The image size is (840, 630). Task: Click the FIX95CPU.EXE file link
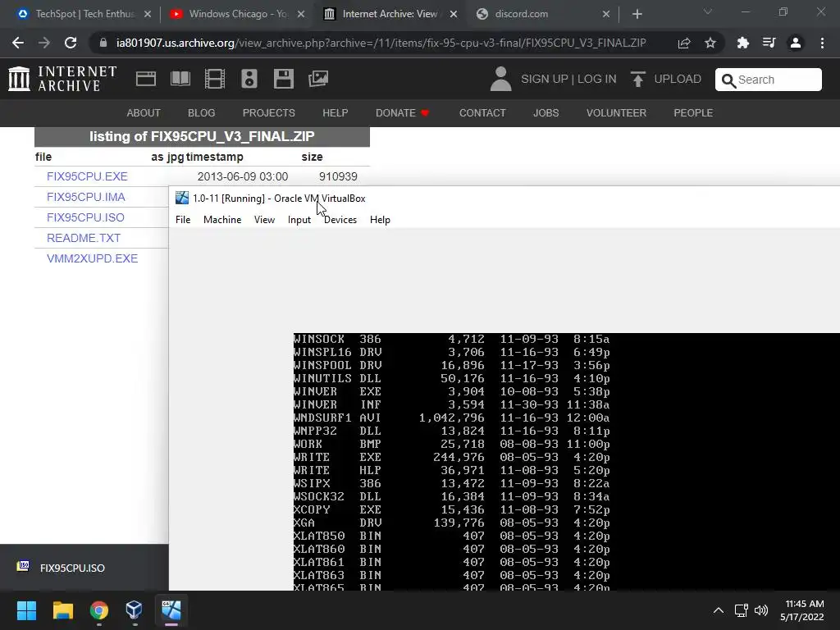click(87, 176)
